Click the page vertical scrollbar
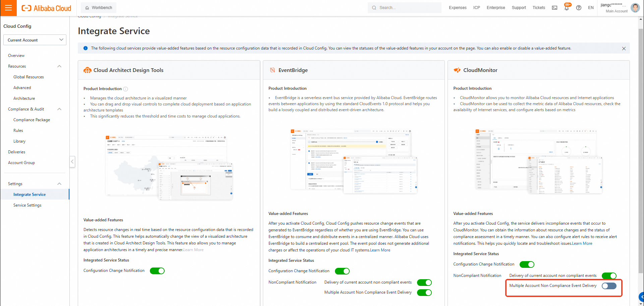 [x=641, y=151]
